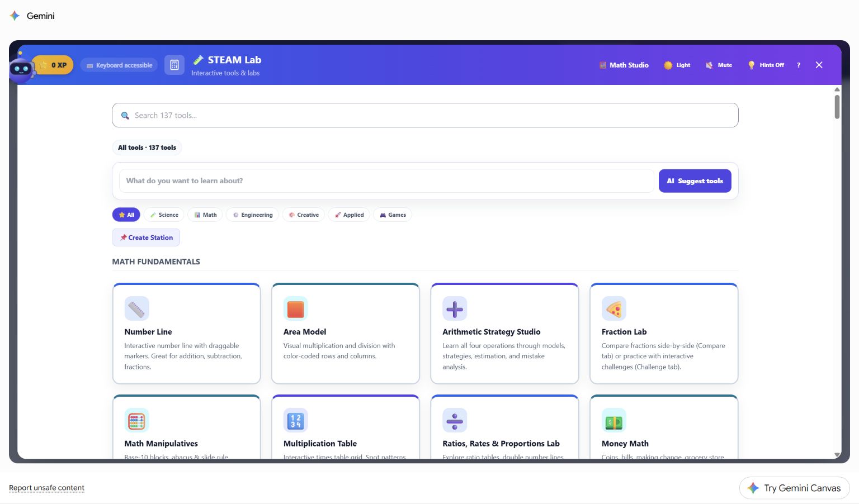Filter tools by Science category
This screenshot has height=504, width=859.
tap(164, 215)
